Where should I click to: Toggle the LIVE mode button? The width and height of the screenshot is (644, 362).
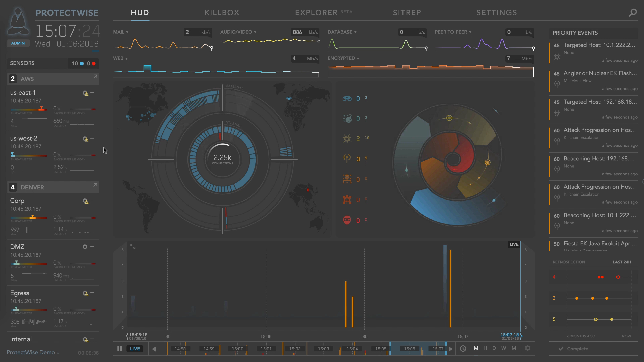click(135, 349)
